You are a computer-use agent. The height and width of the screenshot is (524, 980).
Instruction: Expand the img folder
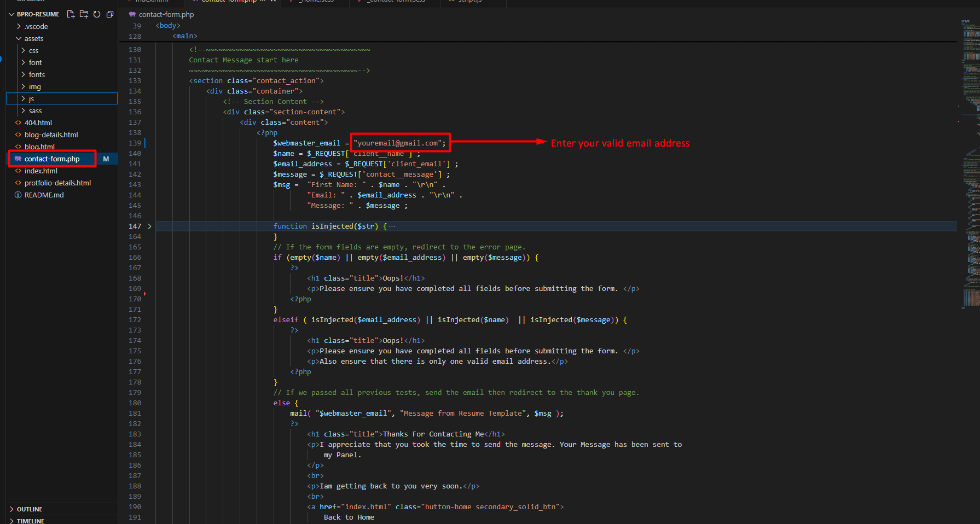coord(24,87)
